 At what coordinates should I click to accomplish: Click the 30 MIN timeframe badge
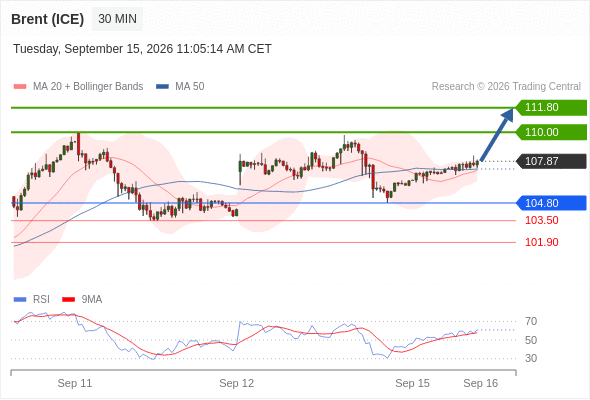coord(117,19)
